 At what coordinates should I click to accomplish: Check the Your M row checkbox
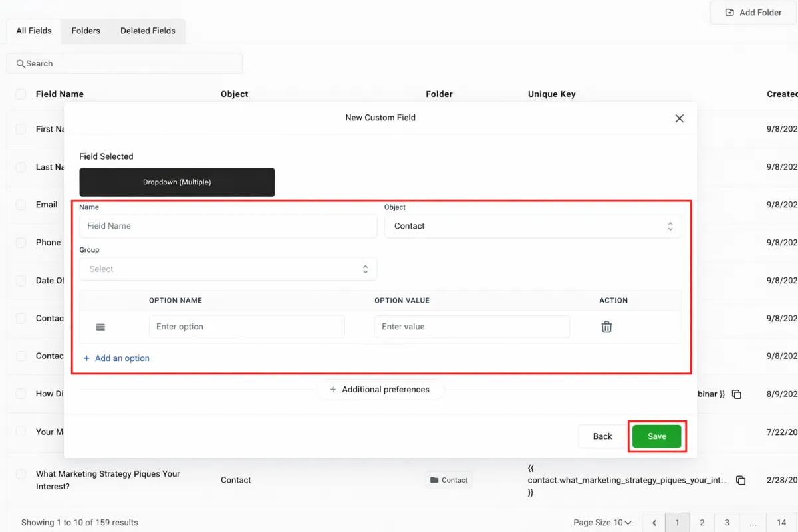click(x=21, y=432)
